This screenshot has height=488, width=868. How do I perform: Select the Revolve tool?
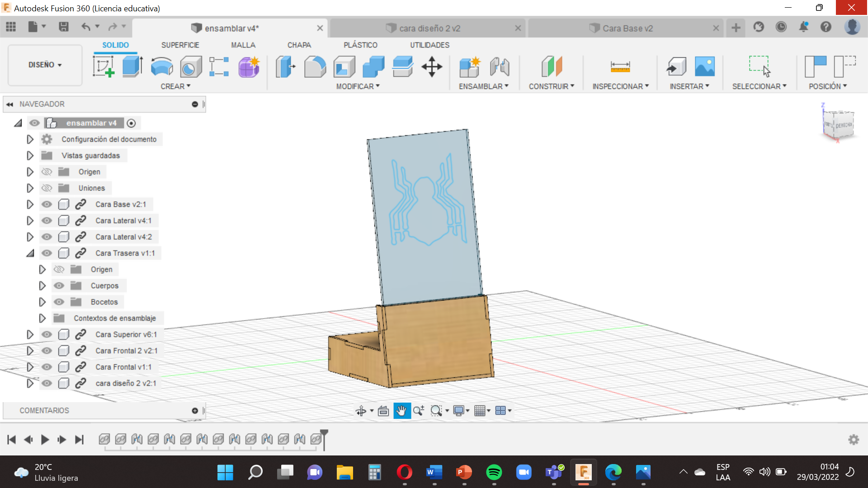pyautogui.click(x=161, y=67)
